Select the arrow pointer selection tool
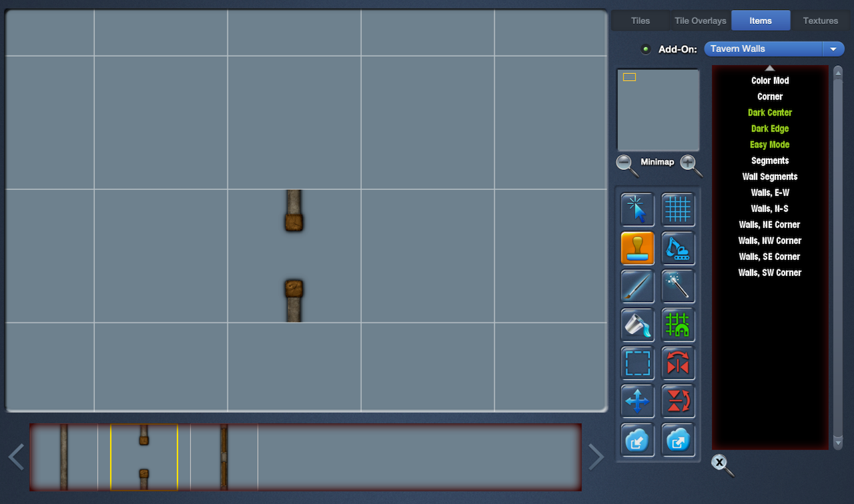 pos(637,210)
